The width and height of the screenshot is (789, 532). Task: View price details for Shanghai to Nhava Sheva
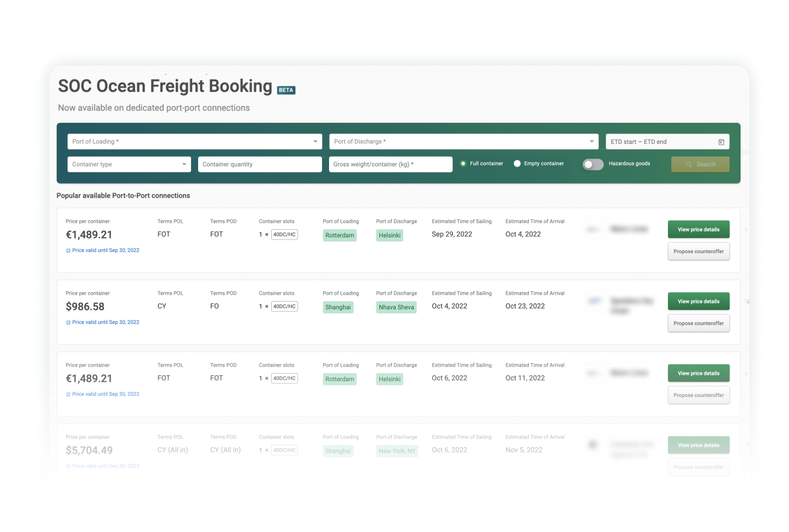pyautogui.click(x=698, y=301)
